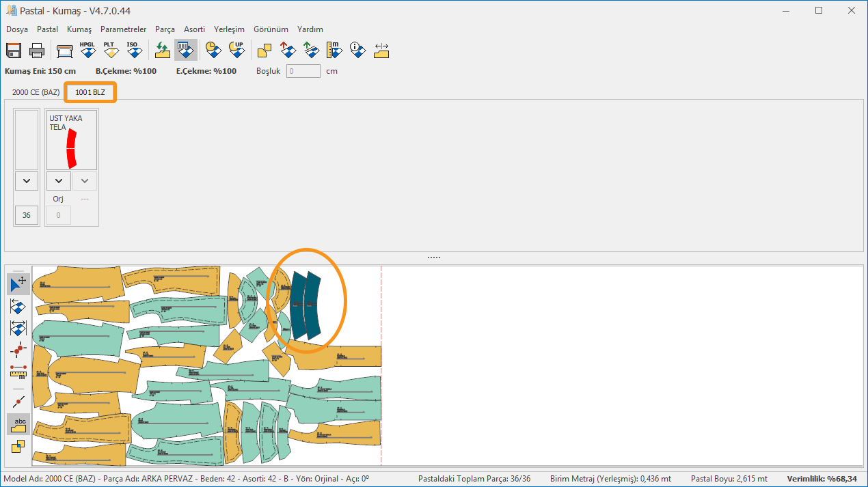The height and width of the screenshot is (487, 868).
Task: Click the UP clock marker toolbar button
Action: coord(236,51)
